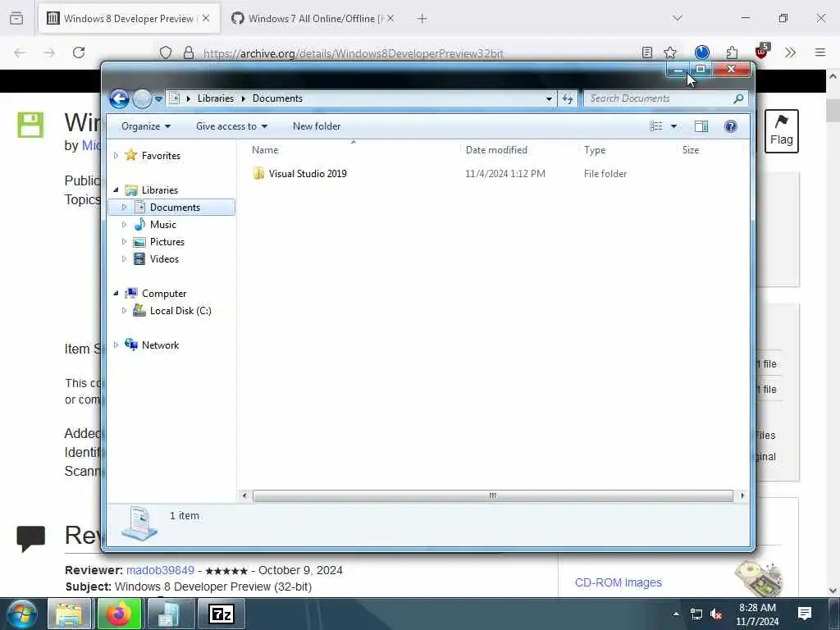Open the Action Center notification icon
This screenshot has height=630, width=840.
804,614
